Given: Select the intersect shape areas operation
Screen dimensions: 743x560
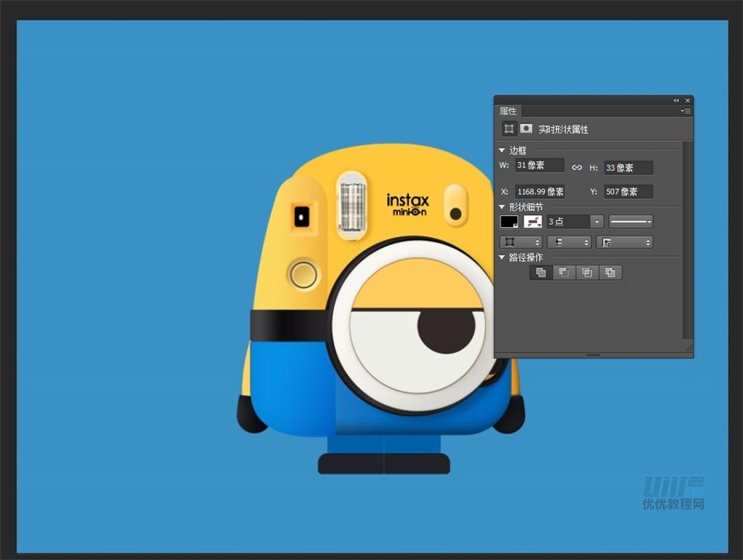Looking at the screenshot, I should click(x=586, y=272).
